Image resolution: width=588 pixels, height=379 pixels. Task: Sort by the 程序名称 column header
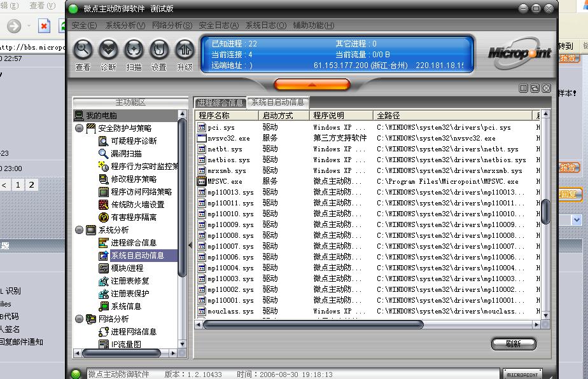(227, 116)
